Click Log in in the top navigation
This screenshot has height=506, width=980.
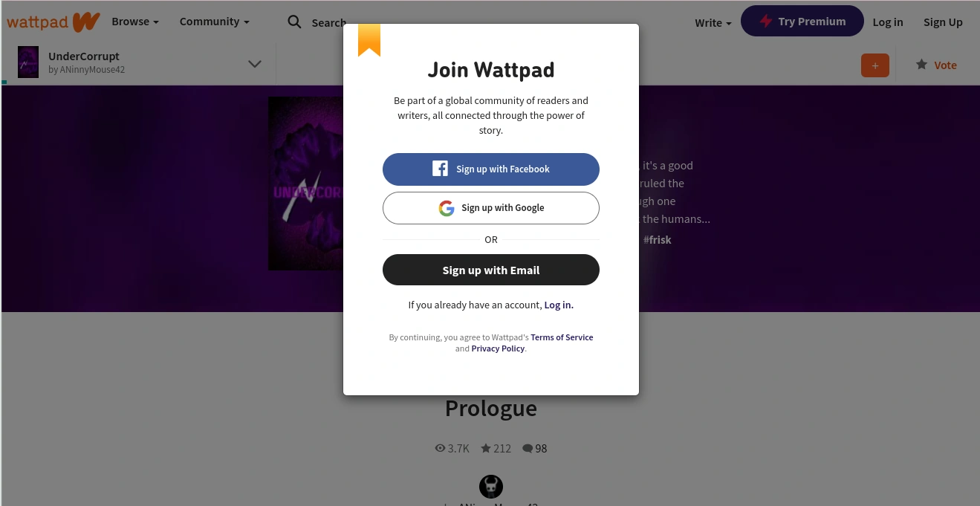click(x=888, y=22)
